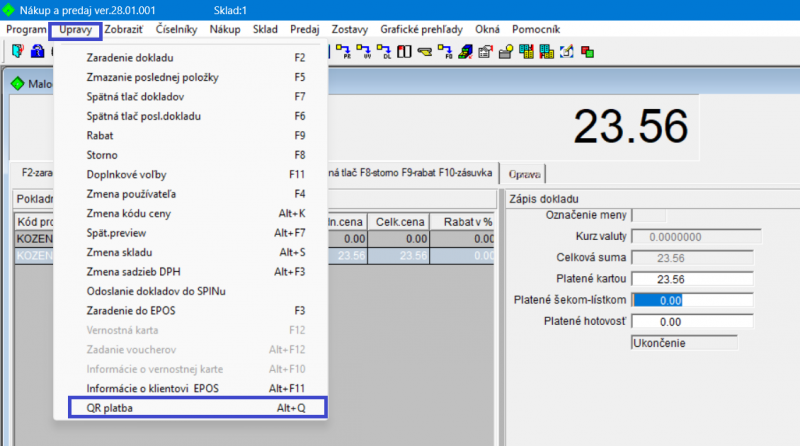Viewport: 800px width, 446px height.
Task: Click the open book toolbar icon
Action: [x=404, y=50]
